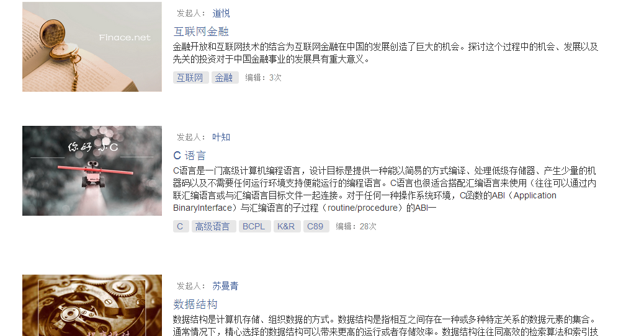Select the BCPL tag
The height and width of the screenshot is (336, 644).
255,226
